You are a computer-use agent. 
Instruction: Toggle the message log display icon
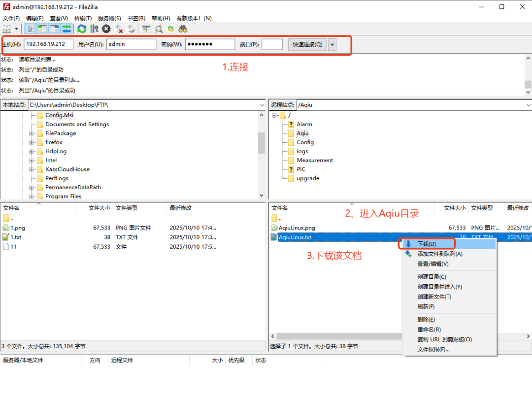click(31, 29)
